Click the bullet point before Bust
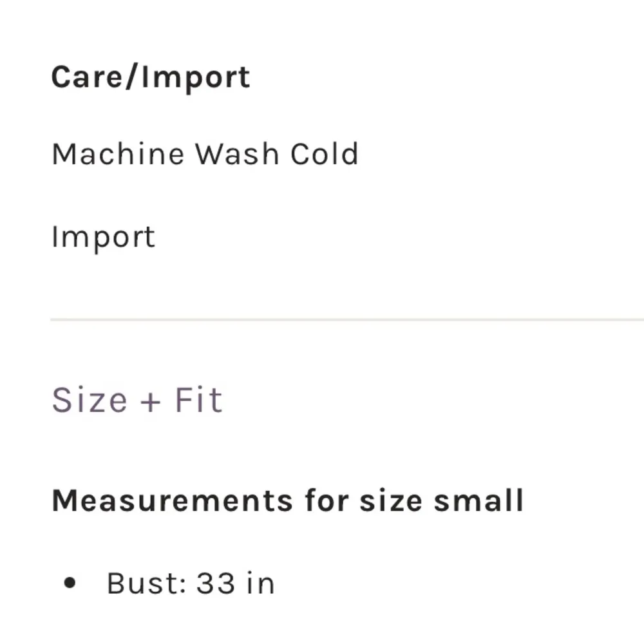This screenshot has width=644, height=644. pos(70,584)
